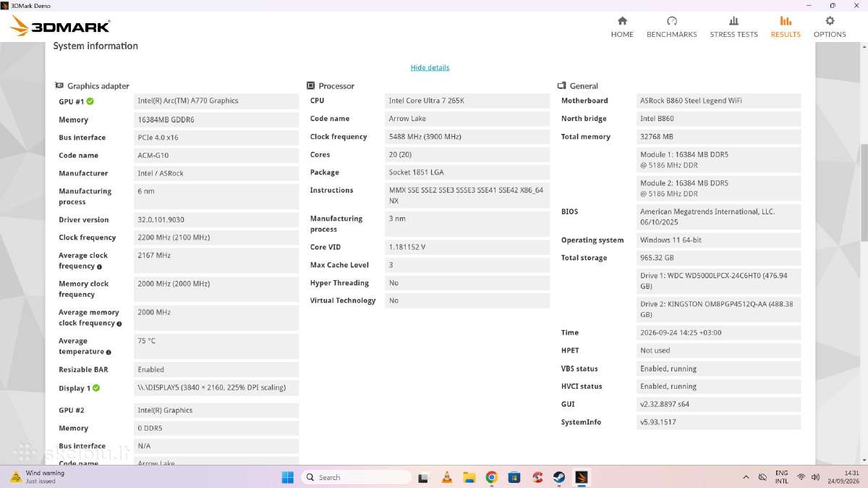Select the Display 1 DISPLAY5 resolution value

tap(216, 387)
